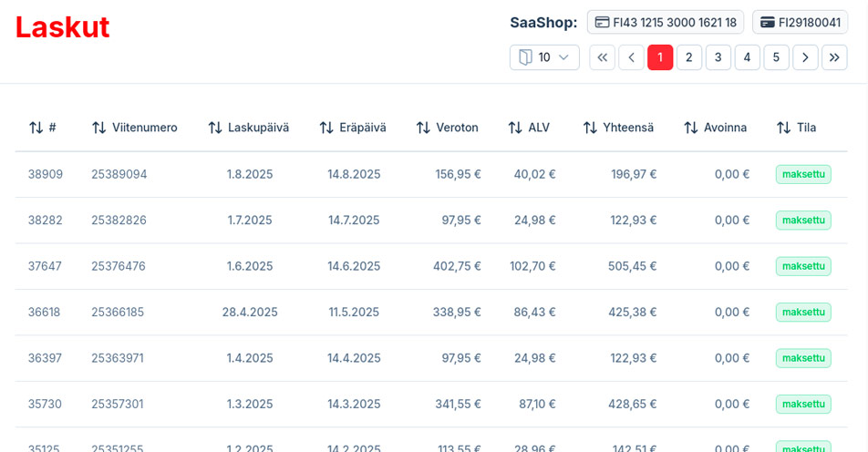Sort by Yhteensä total column
The width and height of the screenshot is (868, 452).
pyautogui.click(x=590, y=128)
